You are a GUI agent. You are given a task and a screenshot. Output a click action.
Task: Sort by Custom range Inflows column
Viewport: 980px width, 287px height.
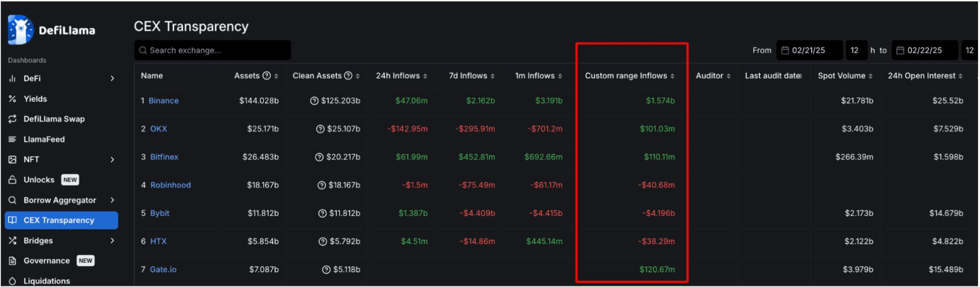click(672, 76)
